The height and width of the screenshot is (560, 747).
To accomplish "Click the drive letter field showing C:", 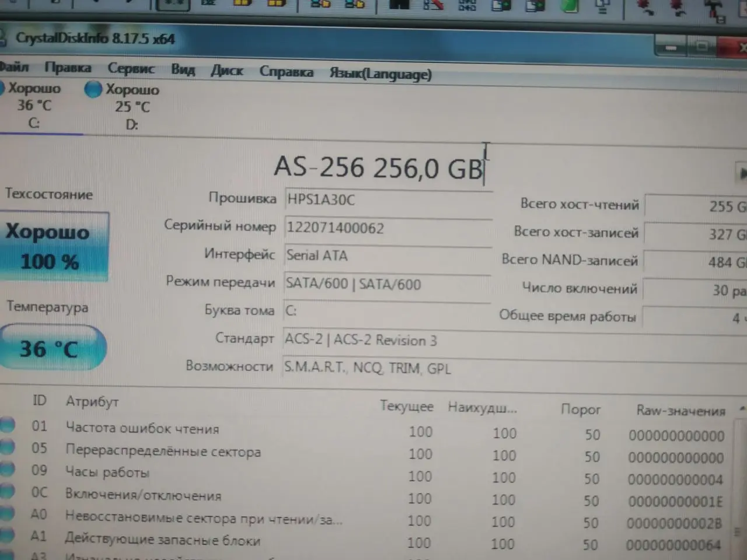I will tap(386, 311).
